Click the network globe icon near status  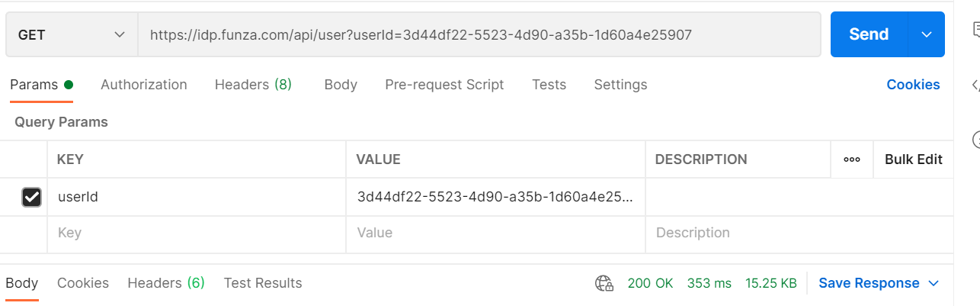[x=604, y=284]
